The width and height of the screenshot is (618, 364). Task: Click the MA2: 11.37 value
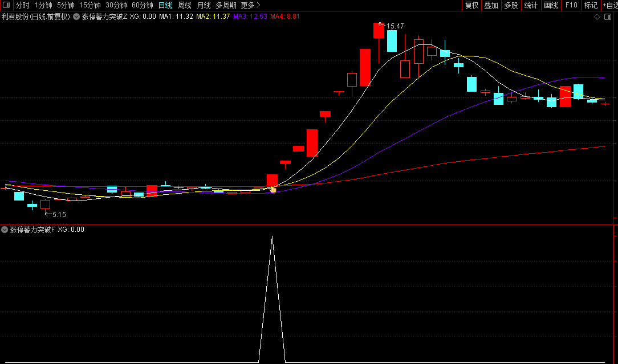tap(213, 17)
